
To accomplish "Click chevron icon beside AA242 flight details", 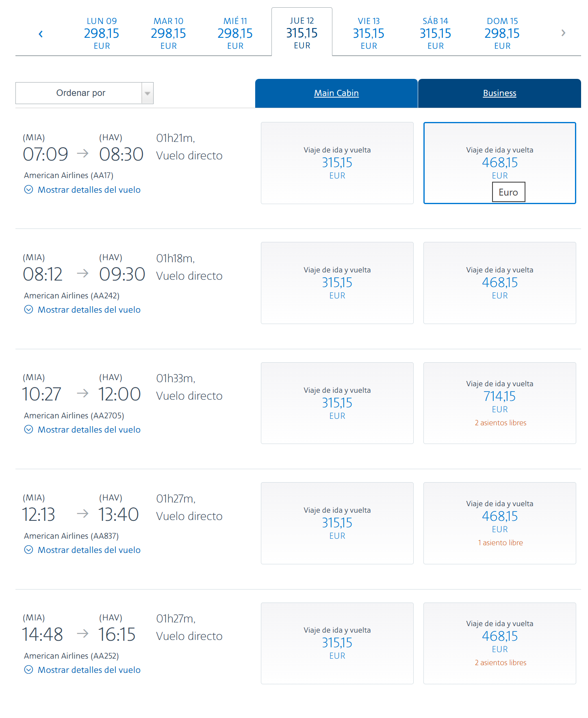I will click(x=28, y=309).
